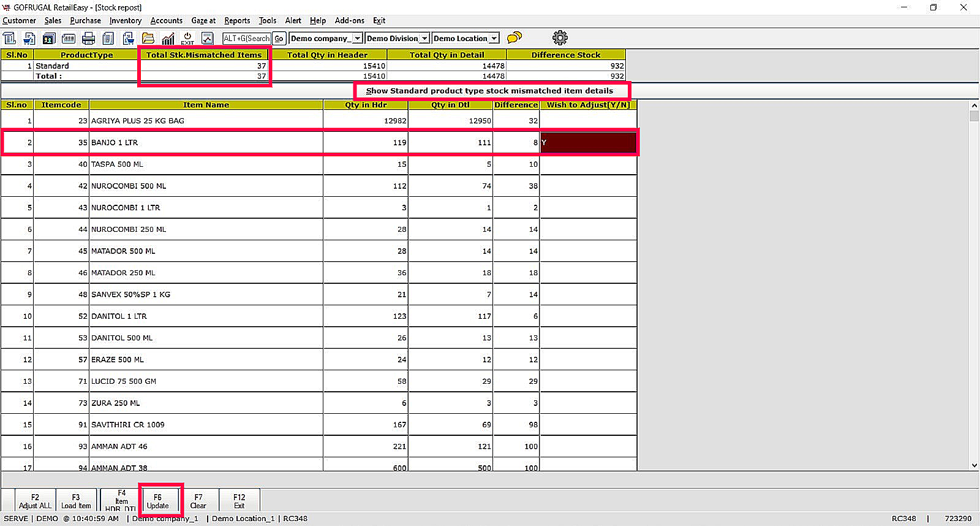The width and height of the screenshot is (980, 526).
Task: Click the yellow chat bubbles icon
Action: click(x=514, y=38)
